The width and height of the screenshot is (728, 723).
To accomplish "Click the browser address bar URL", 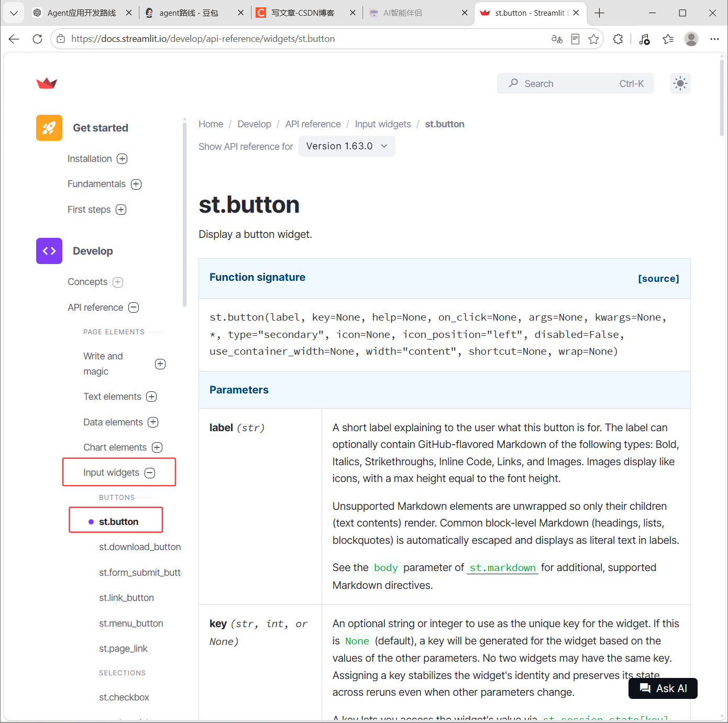I will 203,39.
